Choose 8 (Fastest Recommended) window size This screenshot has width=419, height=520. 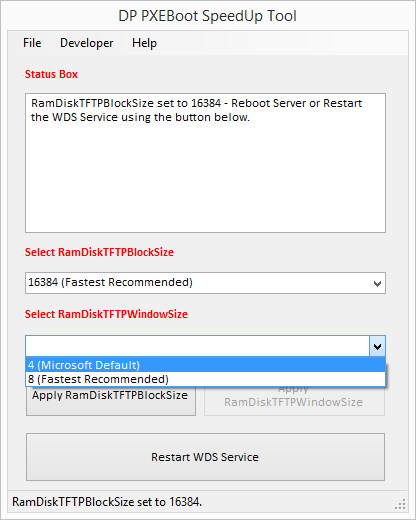pyautogui.click(x=205, y=379)
